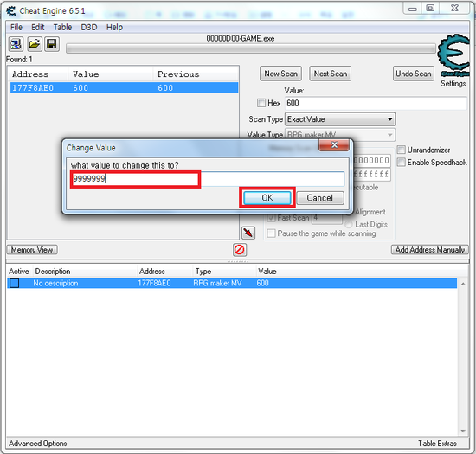This screenshot has width=476, height=454.
Task: Enable the Unrandomizer checkbox
Action: [x=401, y=150]
